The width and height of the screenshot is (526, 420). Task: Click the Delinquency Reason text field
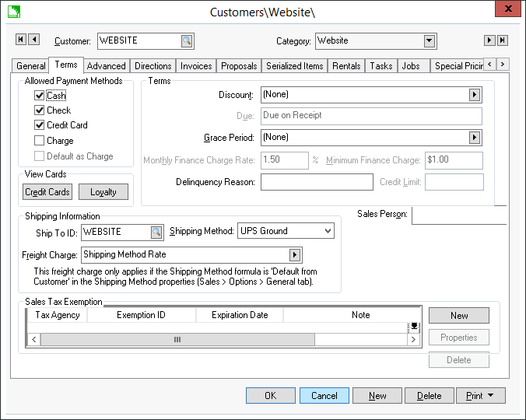click(x=317, y=182)
